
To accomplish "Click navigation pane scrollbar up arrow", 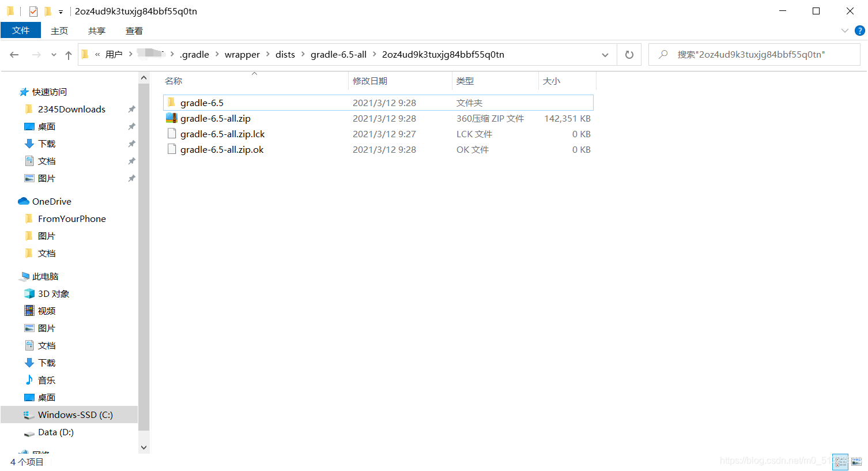I will click(144, 78).
